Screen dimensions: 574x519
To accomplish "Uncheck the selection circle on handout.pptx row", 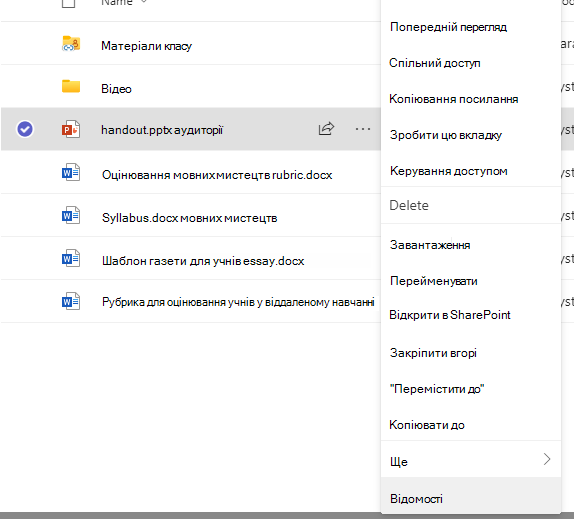I will point(25,129).
